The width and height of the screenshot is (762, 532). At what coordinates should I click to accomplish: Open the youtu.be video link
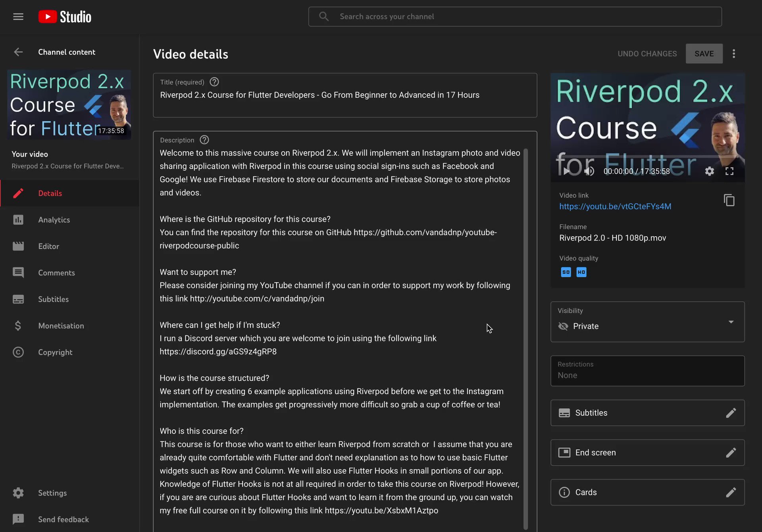tap(615, 206)
